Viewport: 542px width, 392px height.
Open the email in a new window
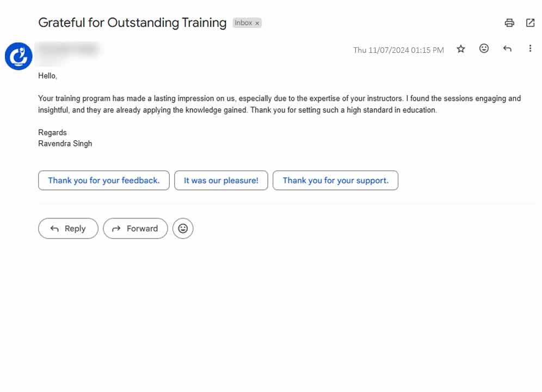tap(530, 23)
